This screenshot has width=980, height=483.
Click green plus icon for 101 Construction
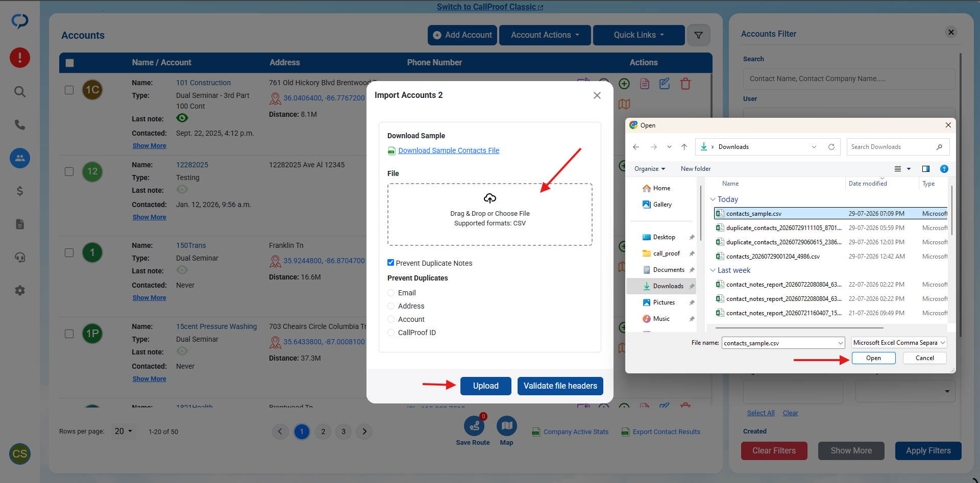point(624,84)
